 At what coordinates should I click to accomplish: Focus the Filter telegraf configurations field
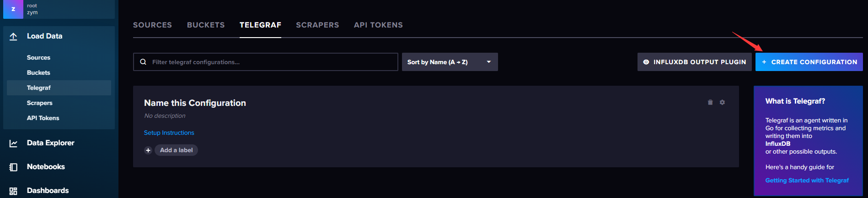pos(266,62)
